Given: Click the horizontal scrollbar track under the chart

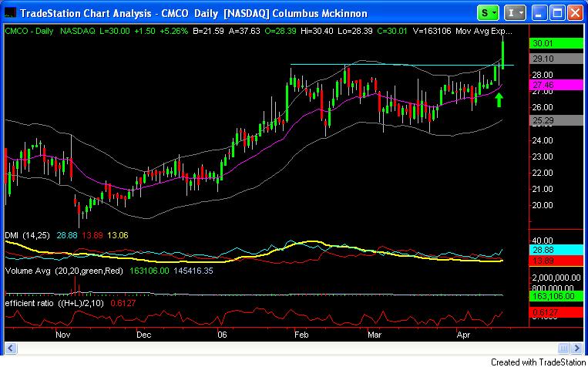Looking at the screenshot, I should (x=287, y=348).
